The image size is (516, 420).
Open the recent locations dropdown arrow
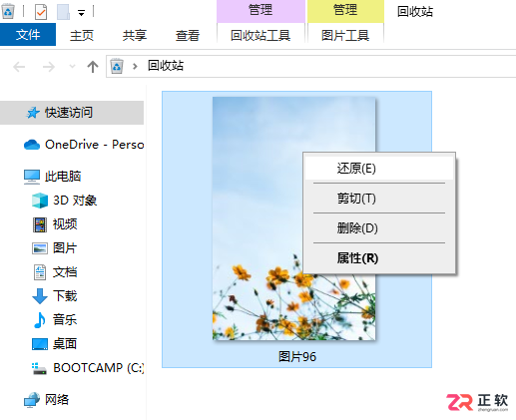tap(72, 67)
